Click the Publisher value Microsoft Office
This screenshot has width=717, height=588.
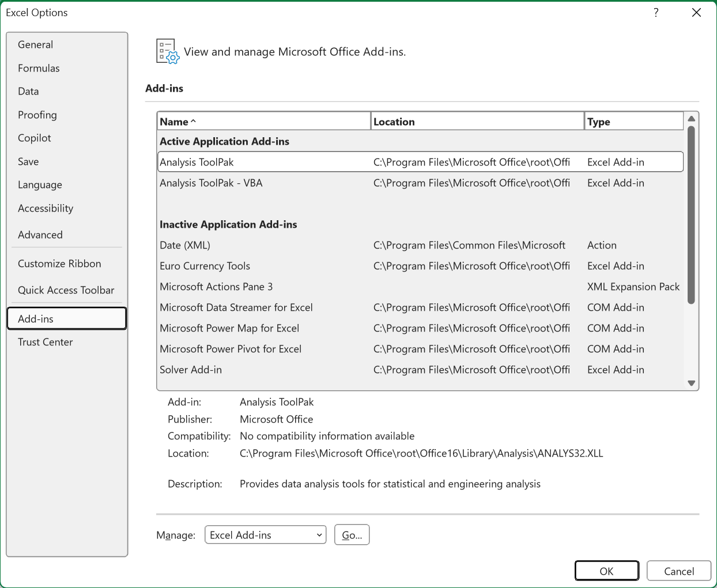click(x=277, y=419)
